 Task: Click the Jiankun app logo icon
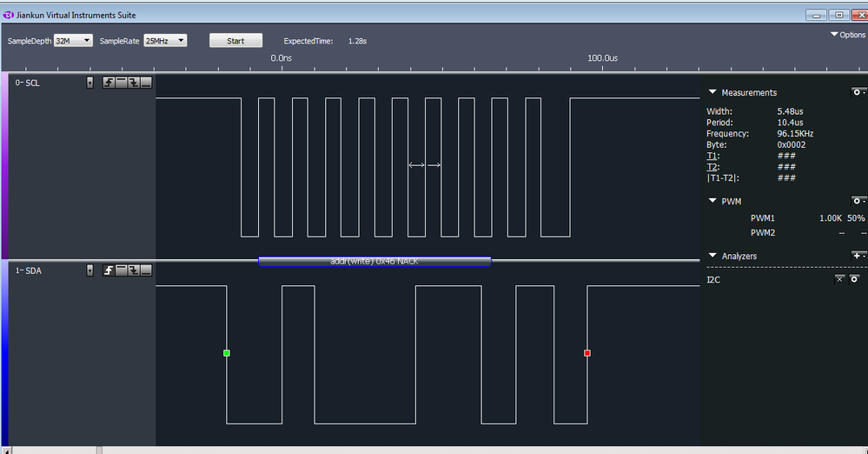[9, 15]
